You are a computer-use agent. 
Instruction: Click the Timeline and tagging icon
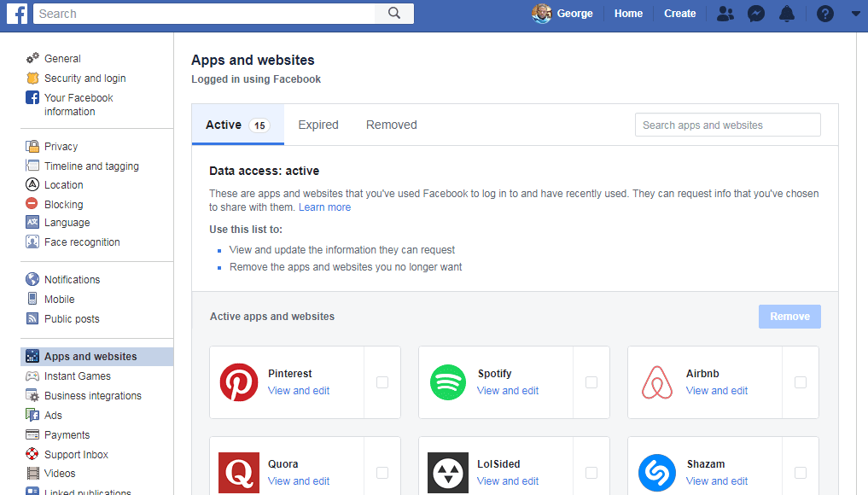(x=32, y=166)
